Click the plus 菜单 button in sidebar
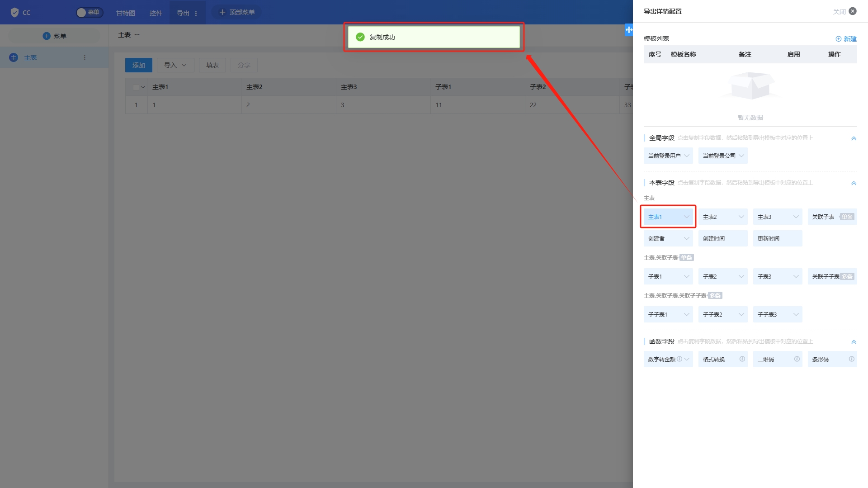Viewport: 868px width, 488px height. [x=54, y=36]
